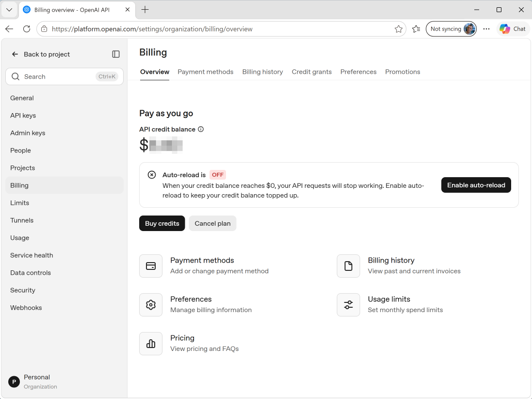Open the API credit balance info icon
Viewport: 532px width, 399px height.
(201, 130)
